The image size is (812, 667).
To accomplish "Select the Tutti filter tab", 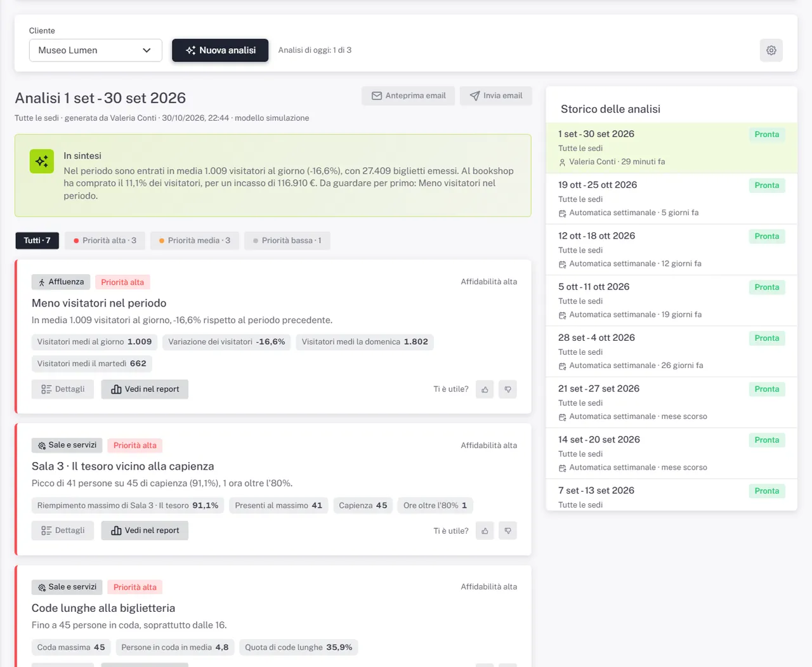I will 37,241.
